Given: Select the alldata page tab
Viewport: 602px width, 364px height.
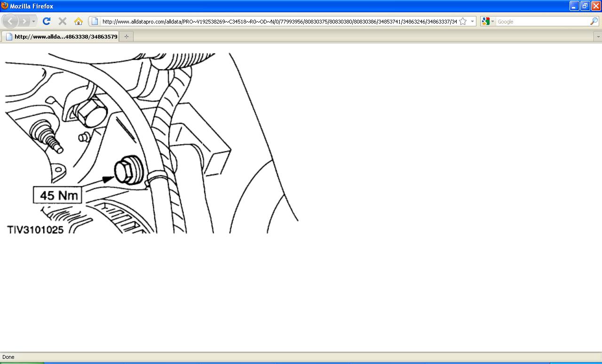Looking at the screenshot, I should (x=61, y=37).
